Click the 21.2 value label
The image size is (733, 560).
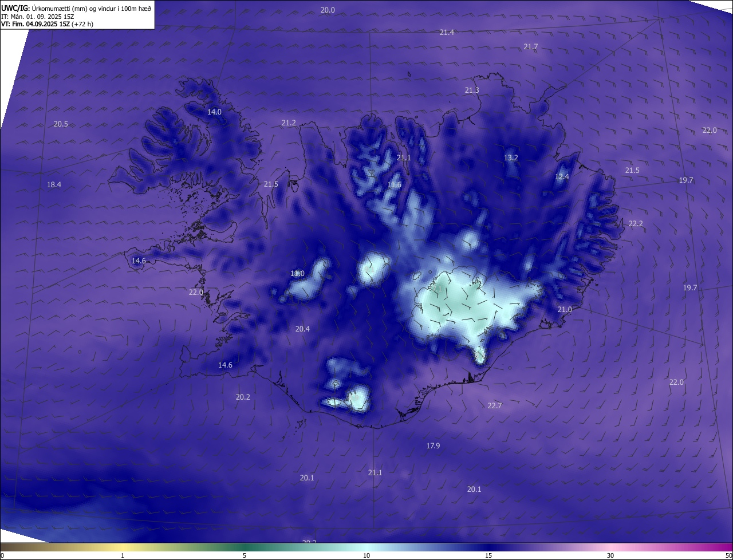289,123
